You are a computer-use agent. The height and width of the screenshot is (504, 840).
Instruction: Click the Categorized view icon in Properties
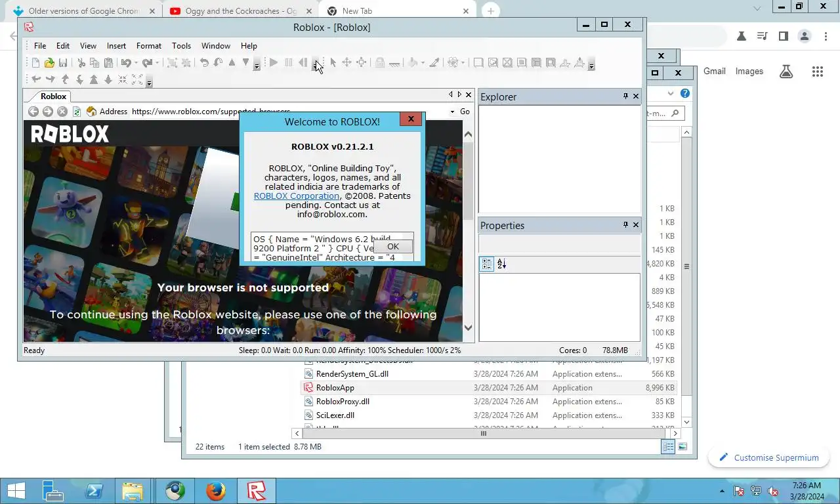pos(487,264)
